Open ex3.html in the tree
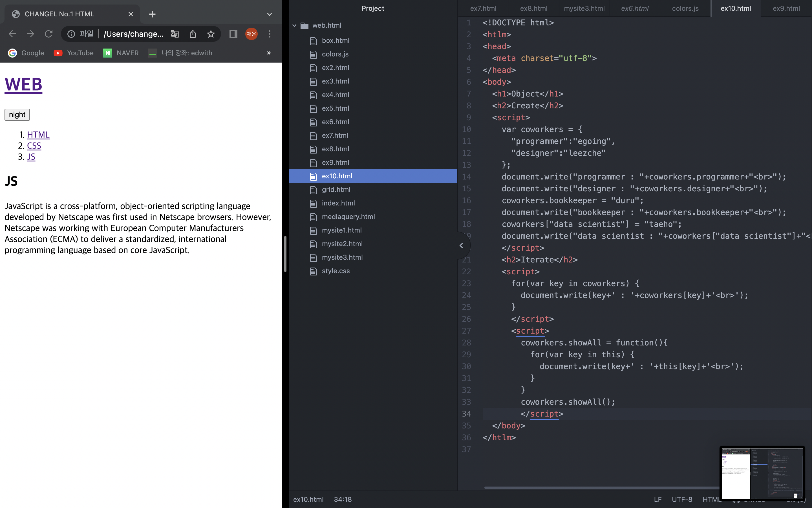The height and width of the screenshot is (508, 812). 336,81
